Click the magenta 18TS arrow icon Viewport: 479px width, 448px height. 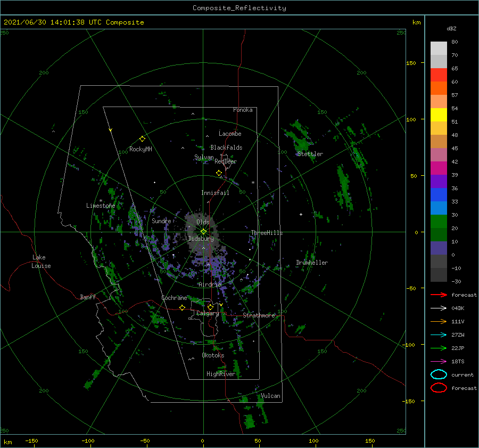439,362
